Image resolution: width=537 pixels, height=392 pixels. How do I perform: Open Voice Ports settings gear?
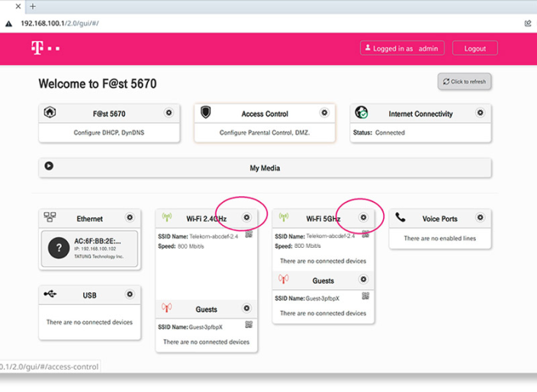[480, 218]
